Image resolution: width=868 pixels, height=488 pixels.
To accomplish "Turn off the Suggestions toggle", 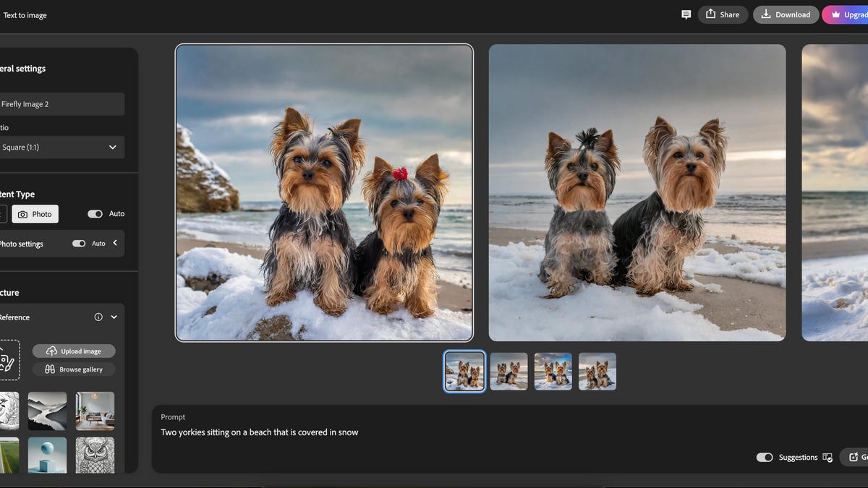I will click(764, 458).
